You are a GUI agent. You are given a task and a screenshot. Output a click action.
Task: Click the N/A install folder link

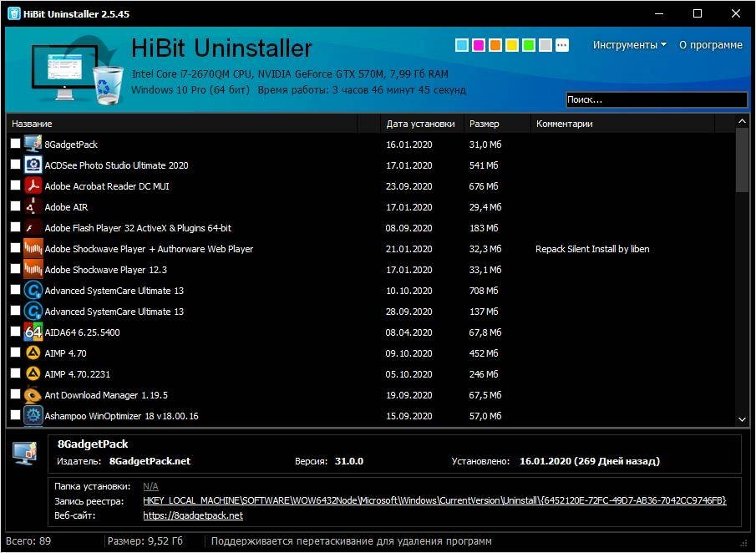click(x=150, y=486)
